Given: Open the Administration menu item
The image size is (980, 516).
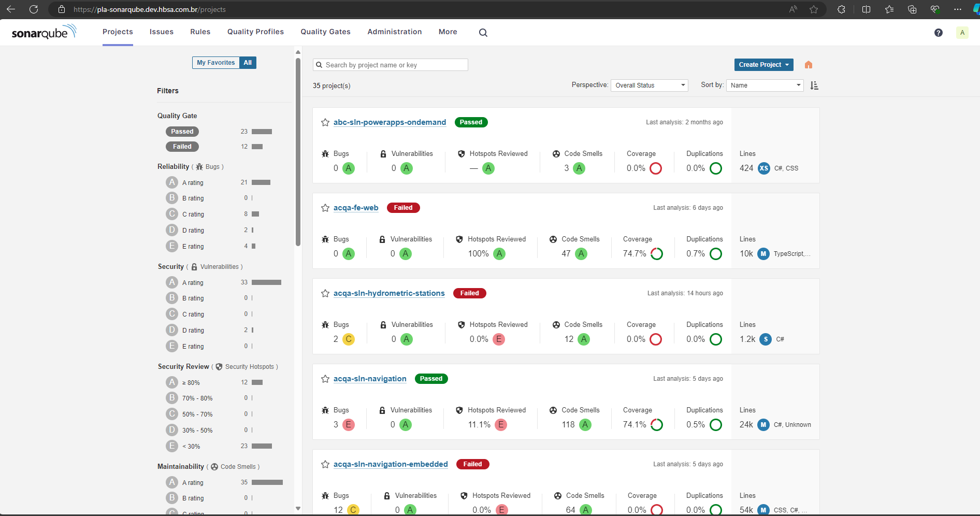Looking at the screenshot, I should [394, 32].
